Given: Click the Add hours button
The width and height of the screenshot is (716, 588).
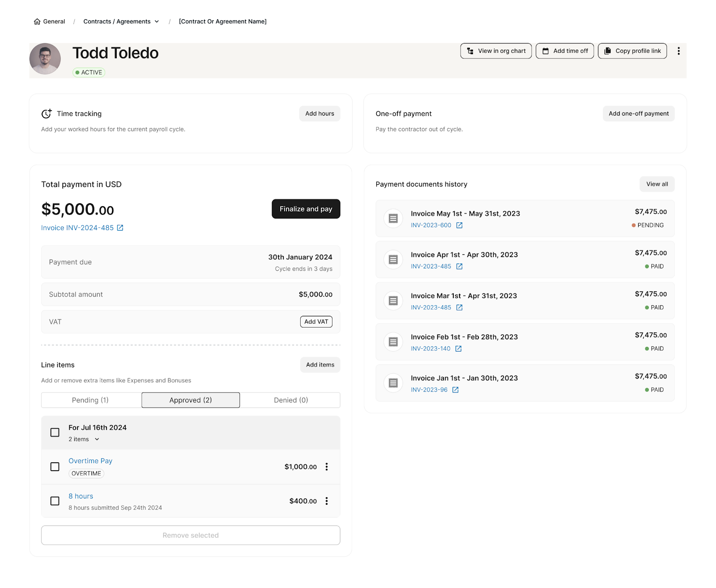Looking at the screenshot, I should point(320,114).
